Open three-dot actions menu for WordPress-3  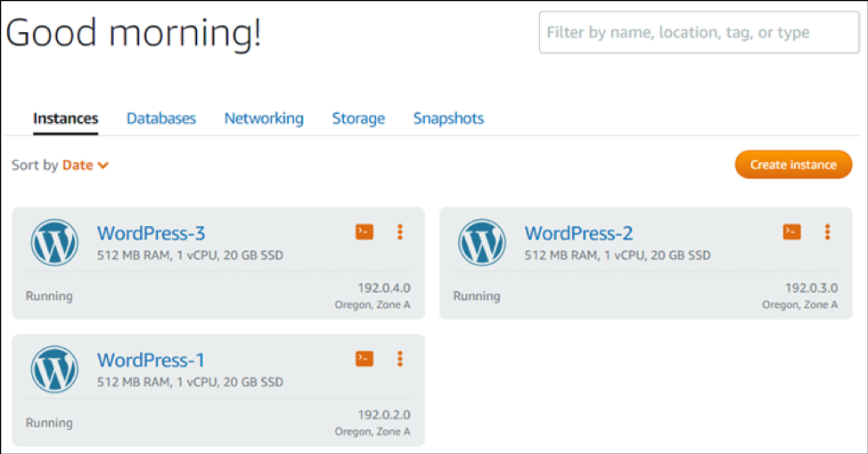tap(399, 231)
